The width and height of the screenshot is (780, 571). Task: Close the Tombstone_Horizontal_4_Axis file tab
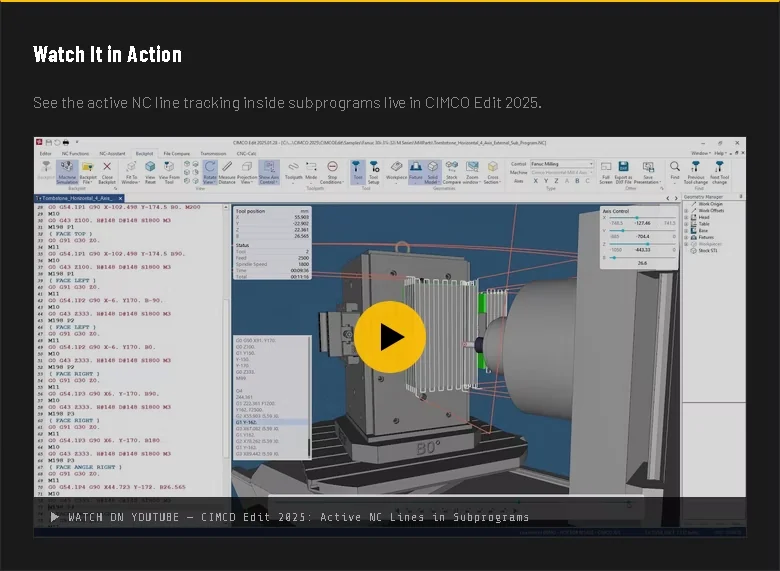tap(120, 198)
